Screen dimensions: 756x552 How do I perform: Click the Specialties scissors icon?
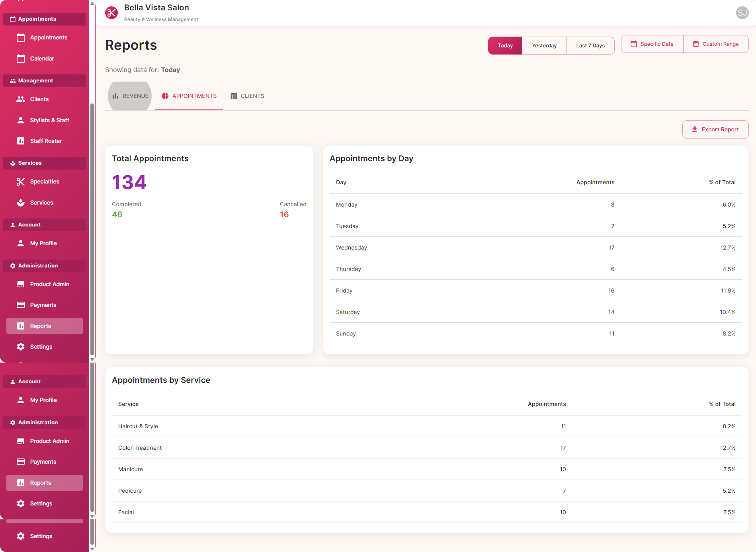[21, 181]
